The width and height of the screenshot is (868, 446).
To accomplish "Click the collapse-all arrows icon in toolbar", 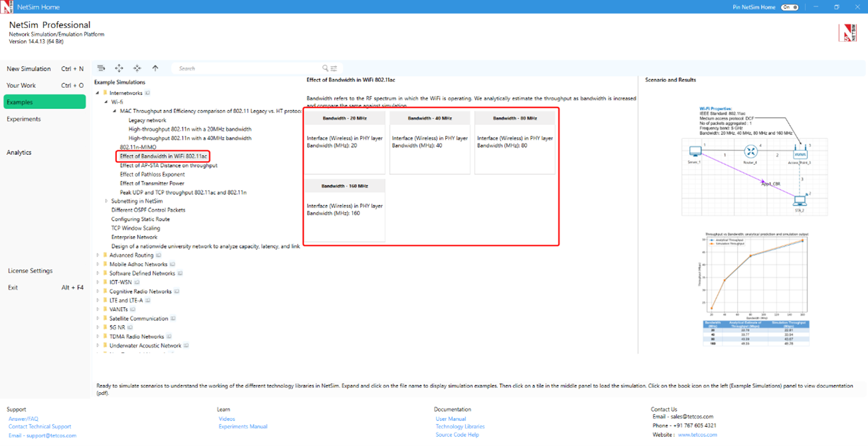I will (x=137, y=68).
